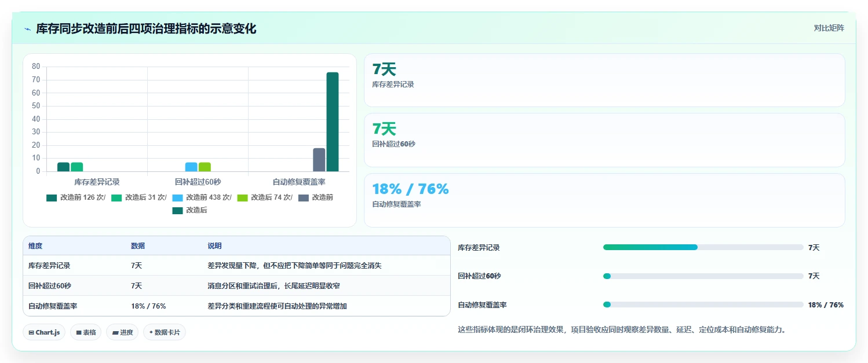Toggle the 改造后 74 次/ legend item
The width and height of the screenshot is (868, 363).
pos(265,197)
